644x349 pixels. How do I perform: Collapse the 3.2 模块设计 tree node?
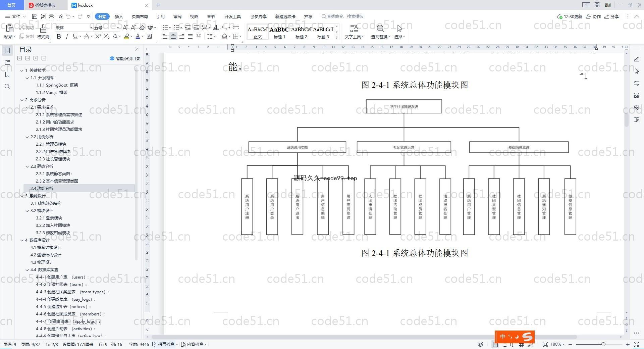click(x=27, y=211)
